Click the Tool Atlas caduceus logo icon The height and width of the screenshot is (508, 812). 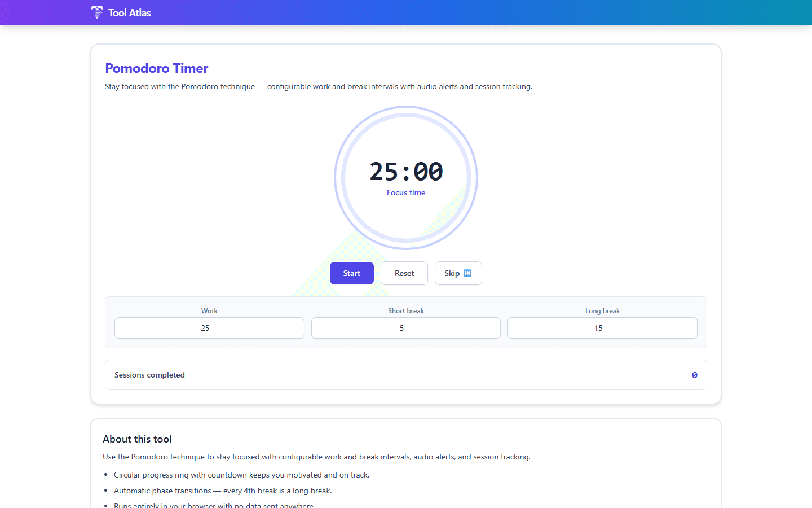click(96, 12)
